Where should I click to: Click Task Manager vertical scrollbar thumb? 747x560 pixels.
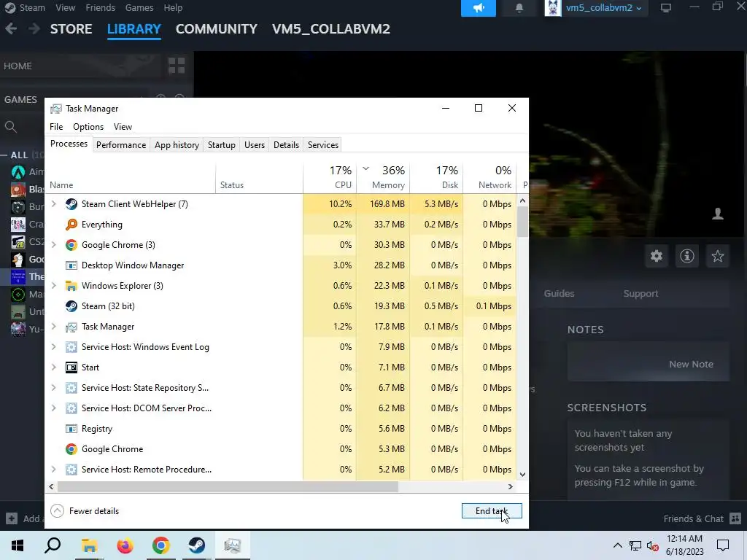(522, 222)
